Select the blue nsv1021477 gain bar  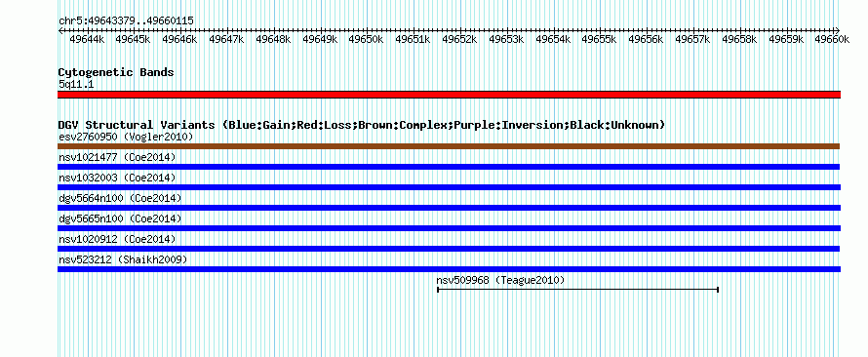[449, 167]
